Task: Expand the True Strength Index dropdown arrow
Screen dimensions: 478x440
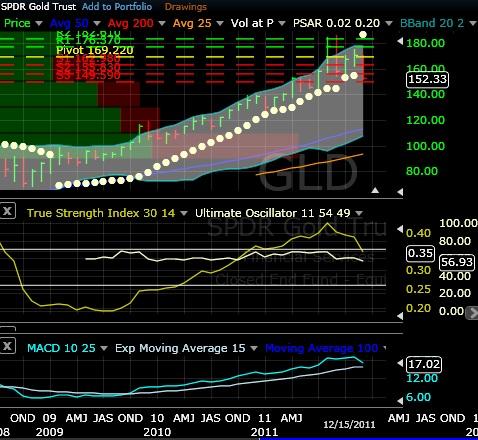Action: pos(183,213)
